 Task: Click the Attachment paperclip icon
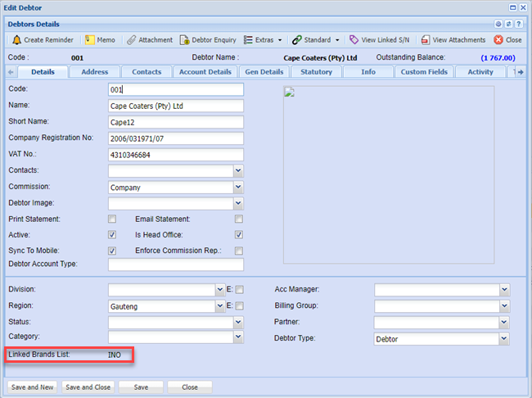pos(131,40)
